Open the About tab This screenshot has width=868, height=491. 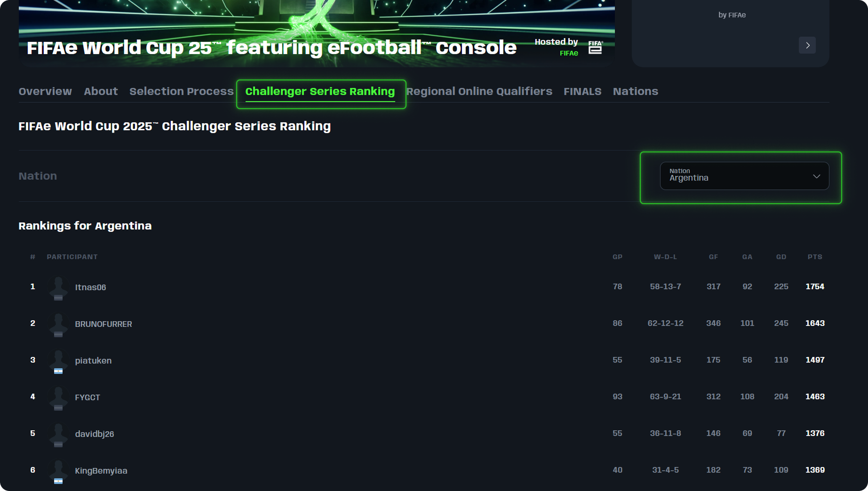point(100,91)
